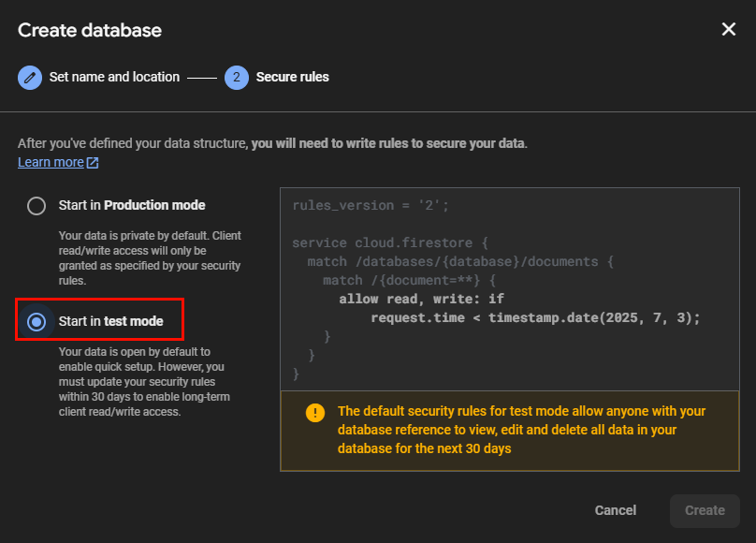The height and width of the screenshot is (543, 756).
Task: Click the X to close the dialog
Action: (x=729, y=29)
